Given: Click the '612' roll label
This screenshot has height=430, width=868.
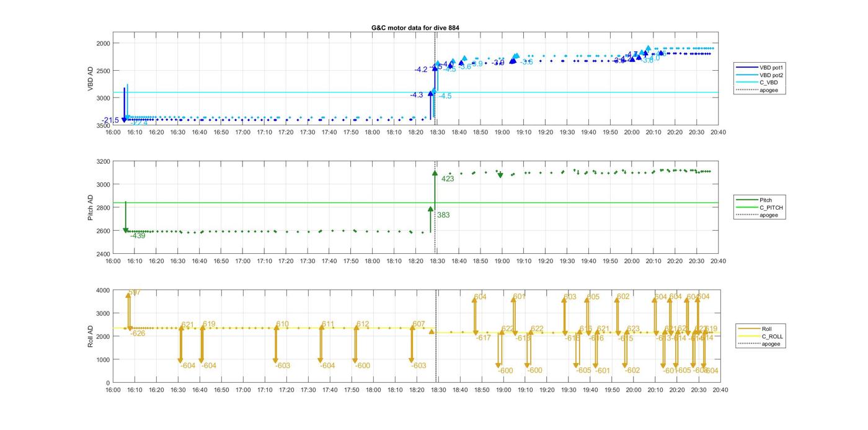Looking at the screenshot, I should (x=363, y=325).
